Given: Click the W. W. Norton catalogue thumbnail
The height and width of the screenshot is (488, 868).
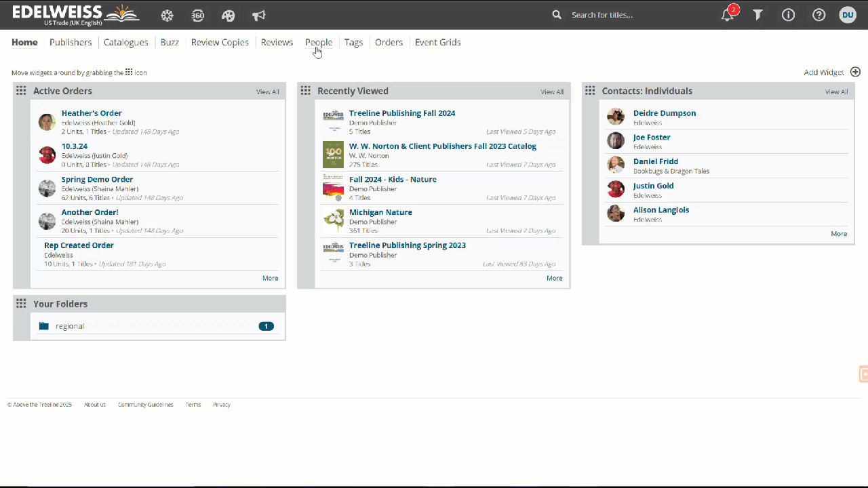Looking at the screenshot, I should point(333,155).
